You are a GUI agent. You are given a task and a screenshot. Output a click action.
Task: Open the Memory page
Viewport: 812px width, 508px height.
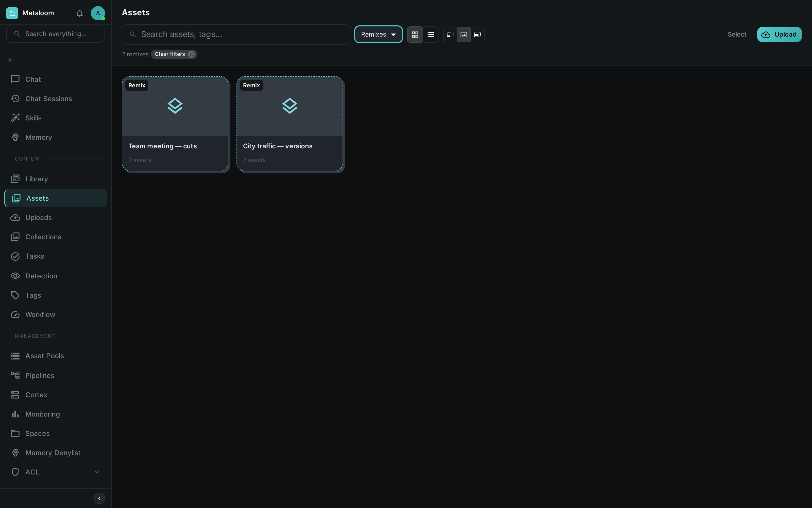click(x=55, y=137)
